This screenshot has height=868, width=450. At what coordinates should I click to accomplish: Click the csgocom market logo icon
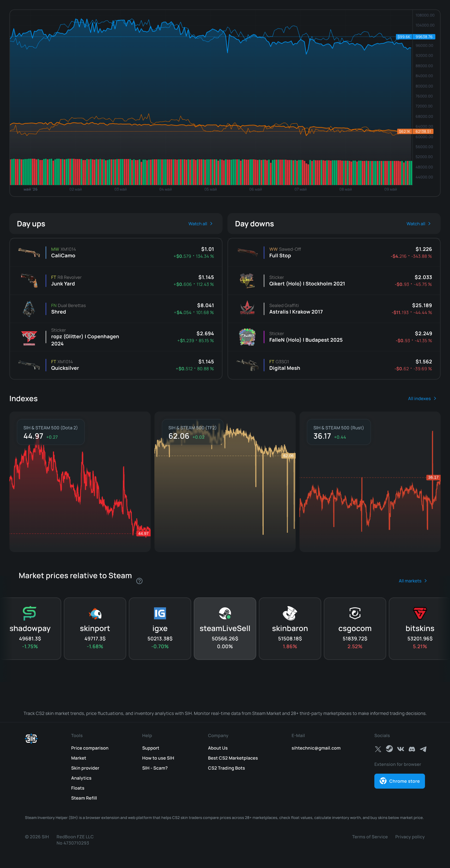[355, 613]
